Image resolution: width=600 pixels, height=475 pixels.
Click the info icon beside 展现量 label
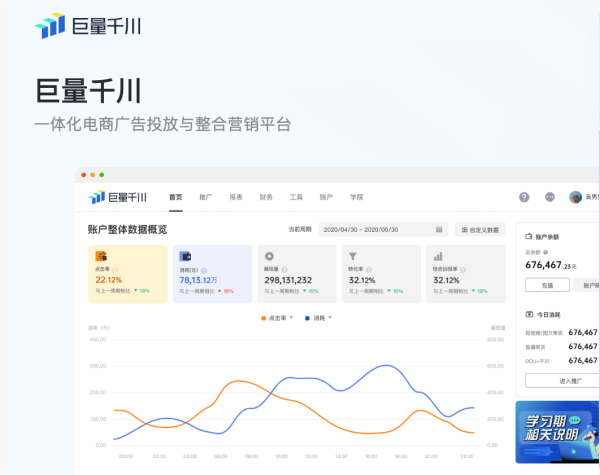[284, 269]
